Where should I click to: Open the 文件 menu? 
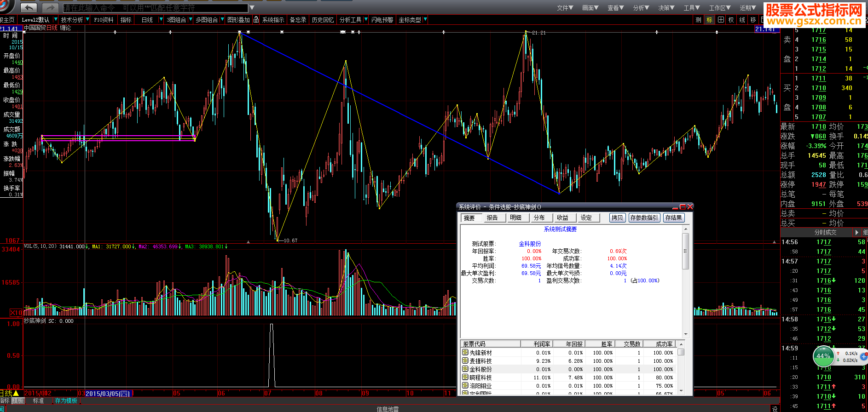coord(565,8)
